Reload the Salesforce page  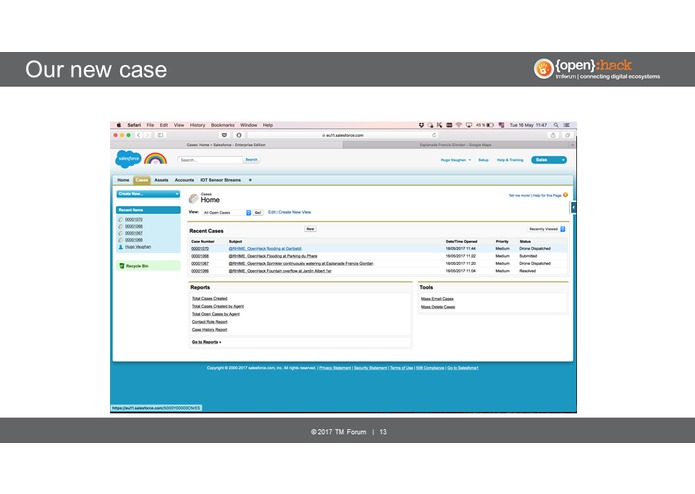coord(434,135)
